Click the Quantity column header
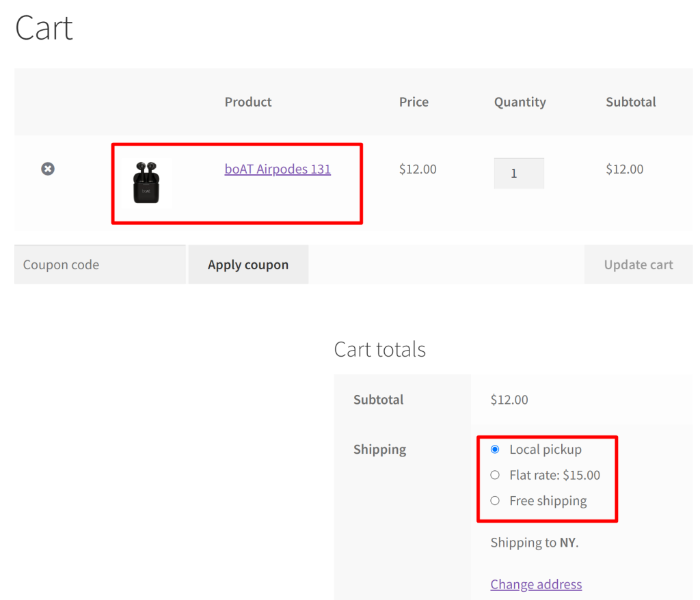Viewport: 700px width, 600px height. (520, 103)
